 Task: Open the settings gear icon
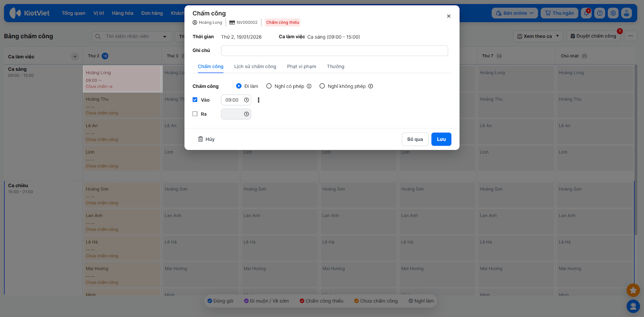pos(613,13)
